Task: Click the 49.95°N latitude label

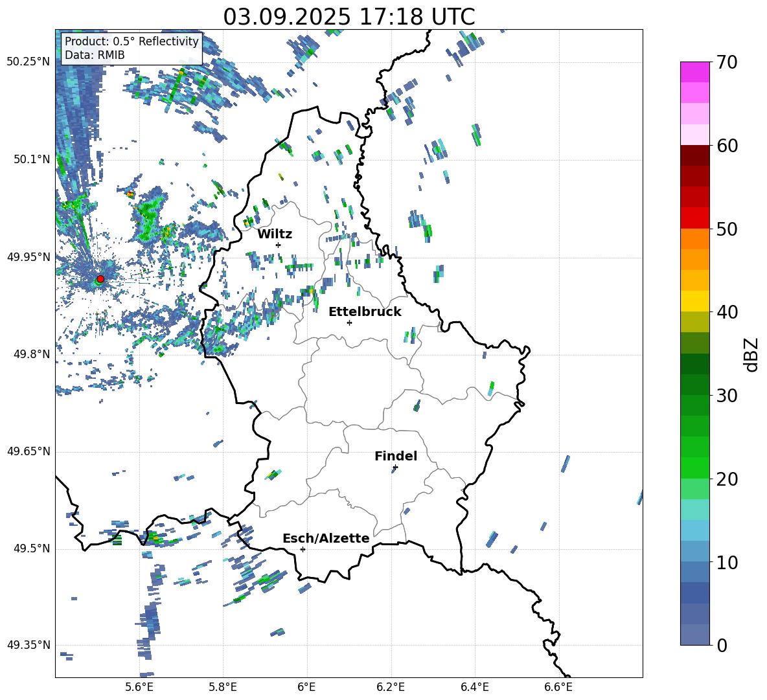Action: pos(29,257)
